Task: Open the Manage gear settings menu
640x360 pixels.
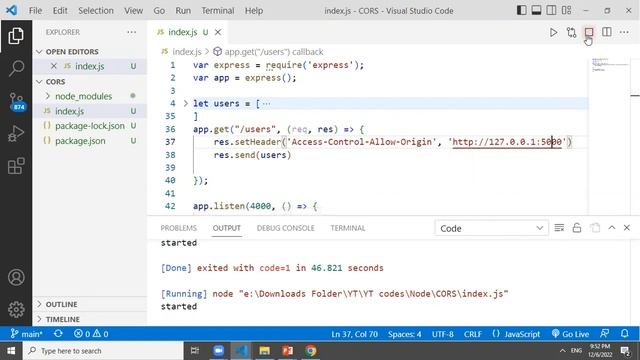Action: click(16, 309)
